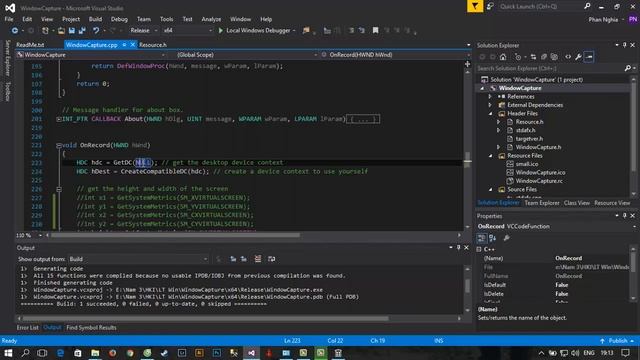This screenshot has width=640, height=360.
Task: Open the WindowCapture project scope dropdown
Action: (91, 55)
